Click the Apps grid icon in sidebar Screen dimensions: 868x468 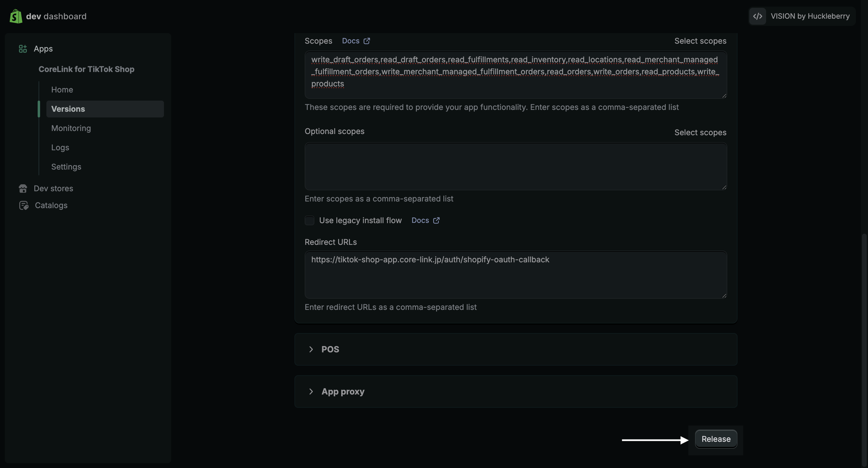pyautogui.click(x=23, y=49)
